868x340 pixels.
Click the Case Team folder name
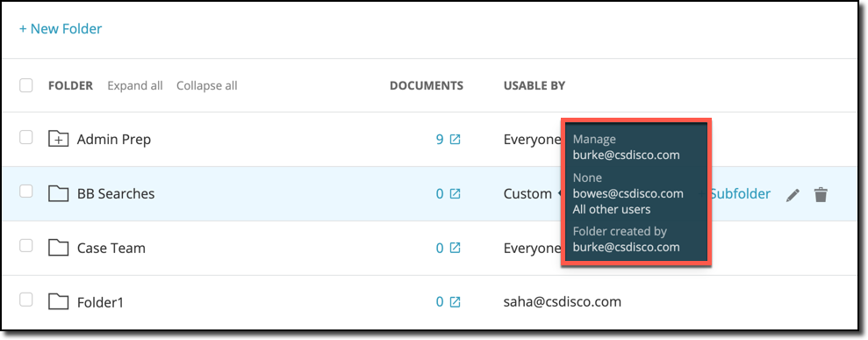point(111,248)
